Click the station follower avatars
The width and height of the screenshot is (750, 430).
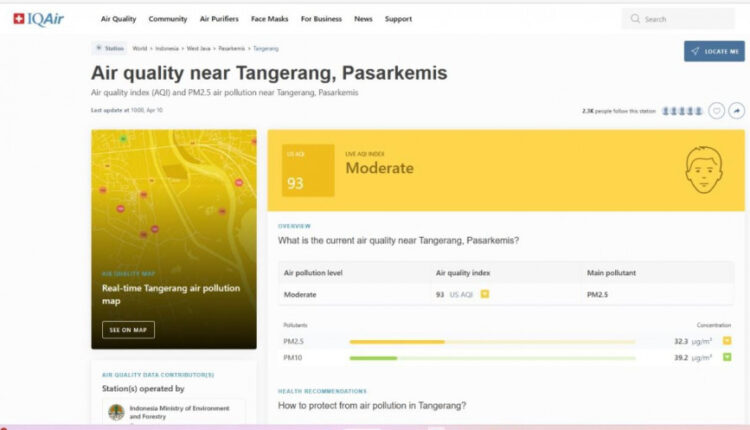point(682,111)
